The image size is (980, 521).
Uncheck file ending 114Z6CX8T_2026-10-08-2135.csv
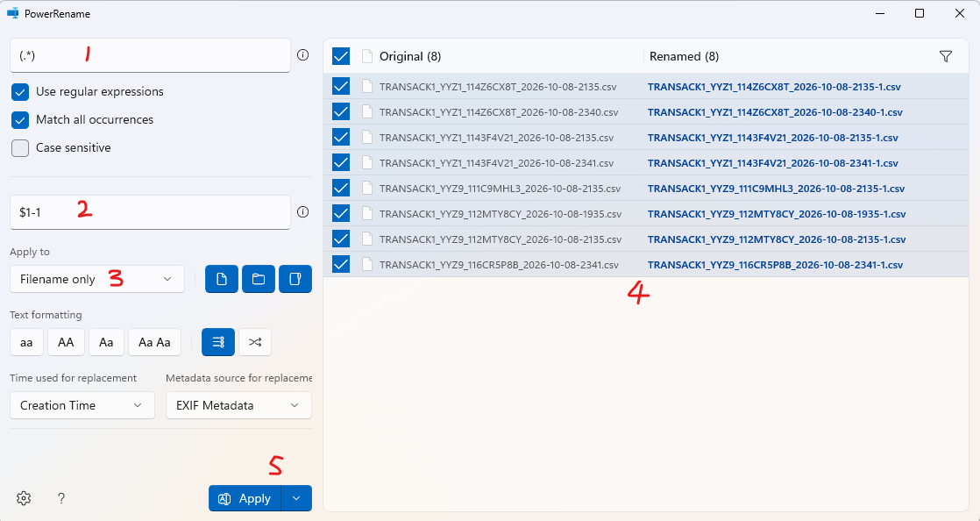341,86
